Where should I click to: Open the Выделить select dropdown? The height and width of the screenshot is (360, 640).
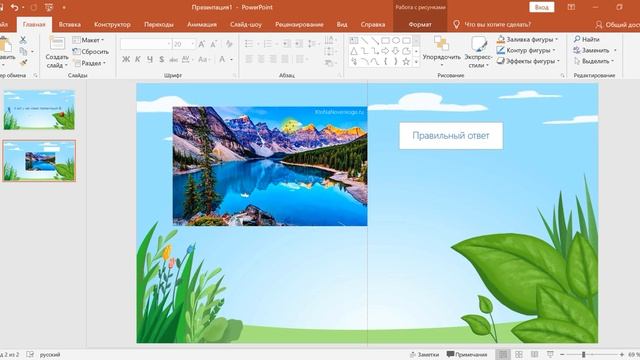(x=593, y=61)
